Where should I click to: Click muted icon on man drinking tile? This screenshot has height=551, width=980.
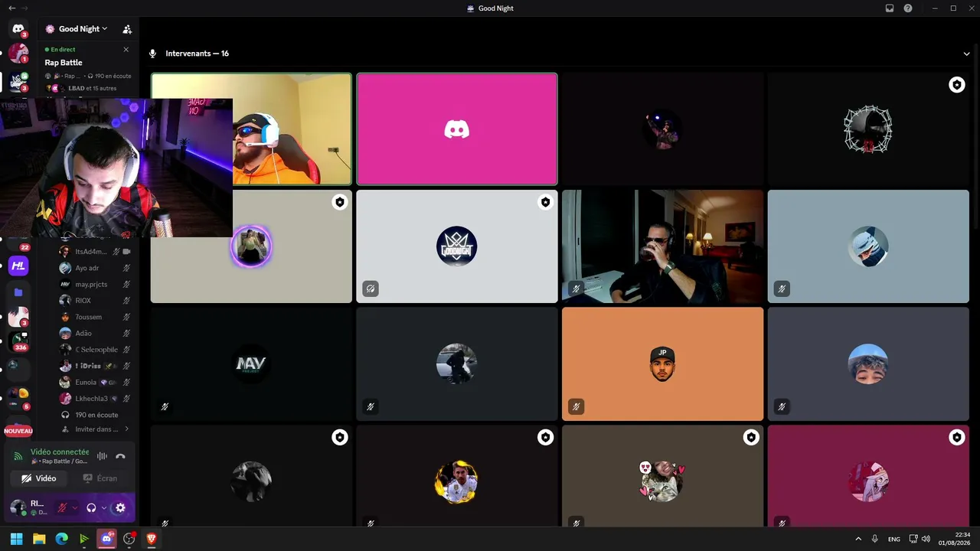coord(576,289)
